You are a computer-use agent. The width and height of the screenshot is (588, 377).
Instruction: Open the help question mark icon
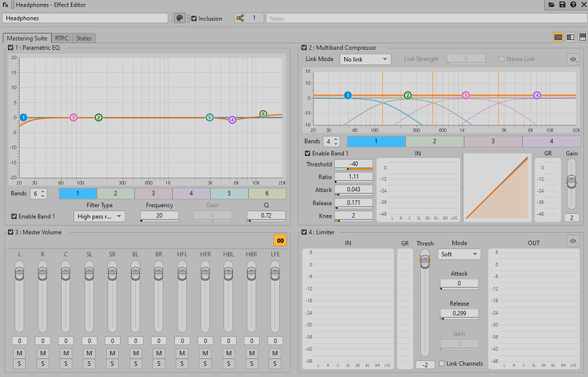click(x=573, y=5)
